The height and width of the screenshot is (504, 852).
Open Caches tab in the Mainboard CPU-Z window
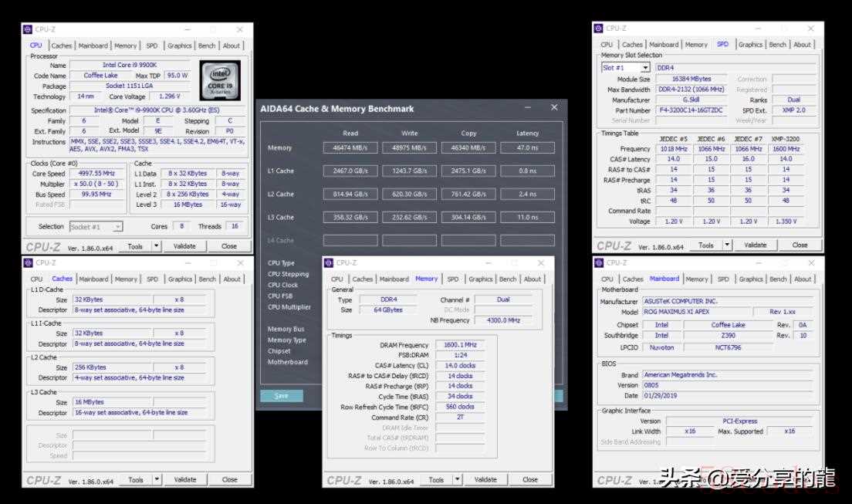tap(633, 279)
